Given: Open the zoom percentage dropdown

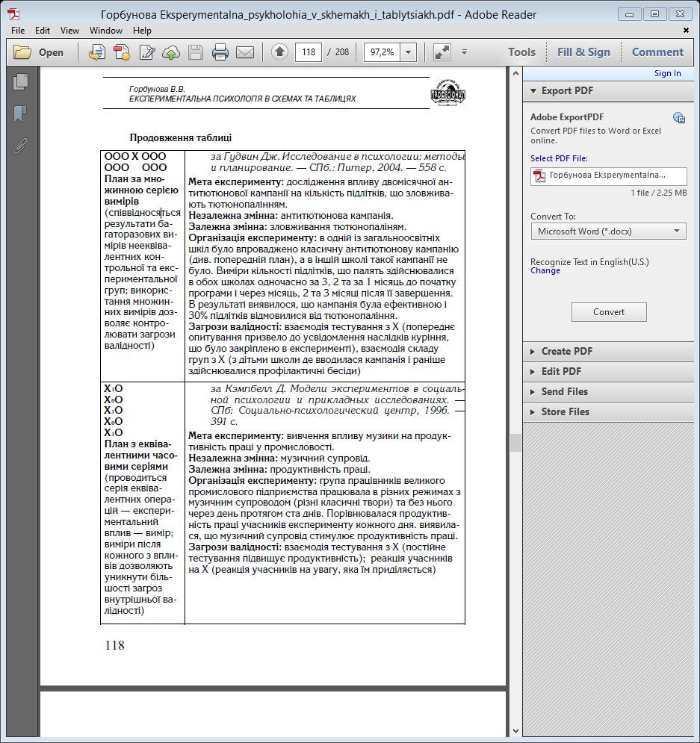Looking at the screenshot, I should [409, 52].
